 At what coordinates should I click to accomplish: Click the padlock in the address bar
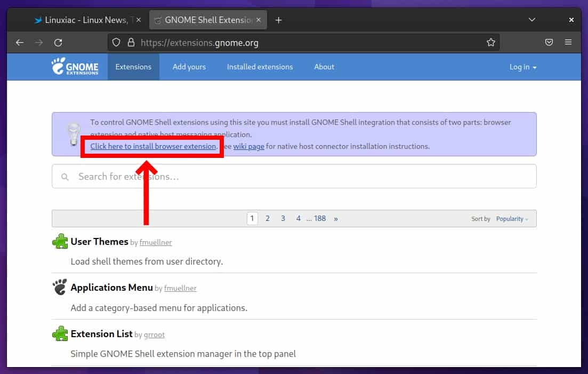click(131, 43)
